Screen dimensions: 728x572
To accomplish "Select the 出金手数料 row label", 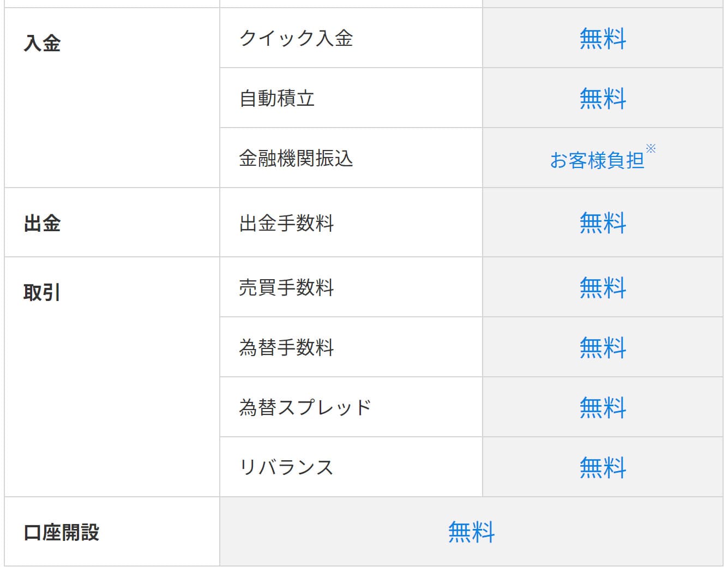I will (286, 222).
